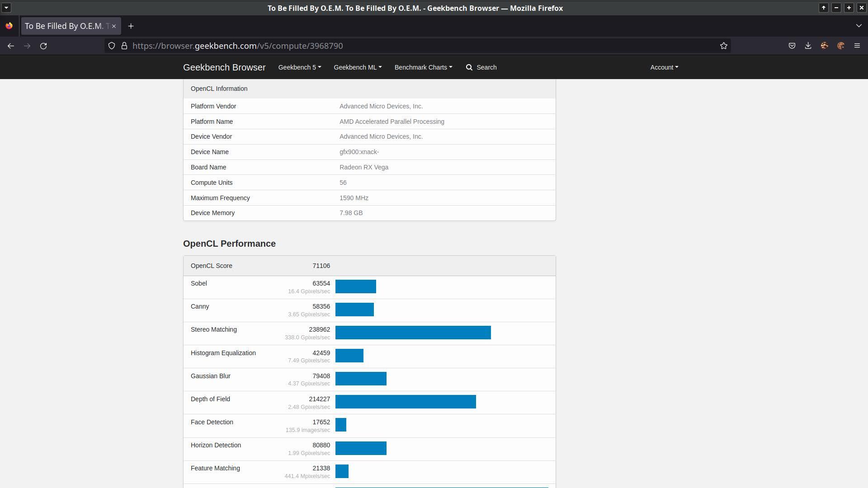Click the Face Detection score 17652
868x488 pixels.
coord(321,422)
